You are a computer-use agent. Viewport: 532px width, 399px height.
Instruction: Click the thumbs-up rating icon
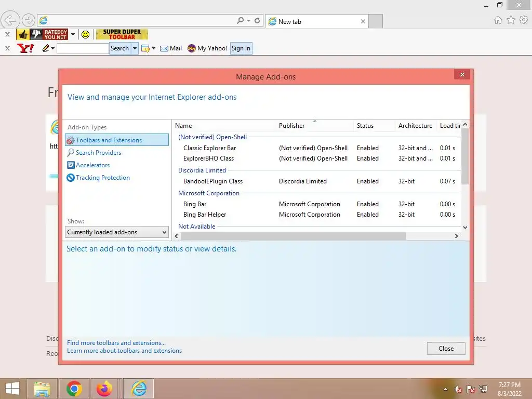click(23, 34)
